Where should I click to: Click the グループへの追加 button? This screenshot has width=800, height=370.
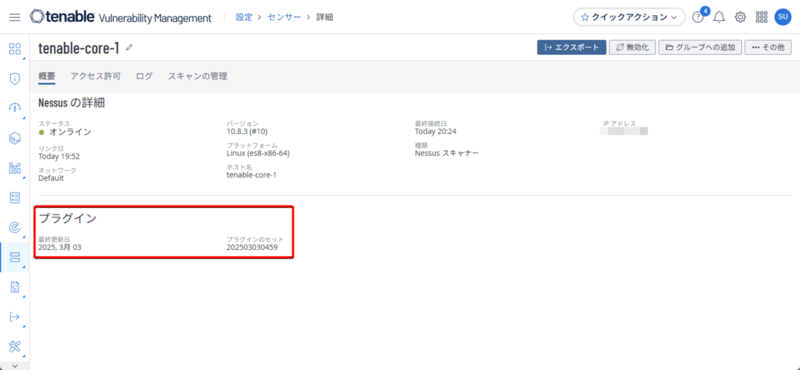700,47
